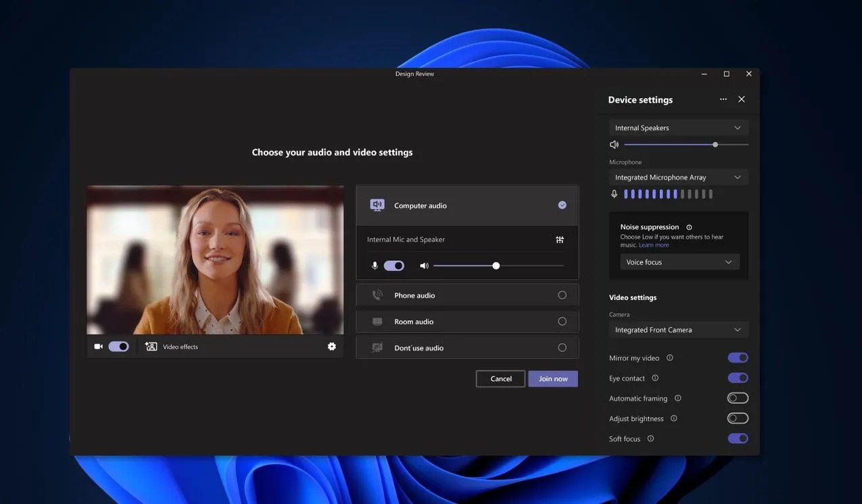Show info for Automatic framing
Viewport: 862px width, 504px height.
pyautogui.click(x=678, y=399)
